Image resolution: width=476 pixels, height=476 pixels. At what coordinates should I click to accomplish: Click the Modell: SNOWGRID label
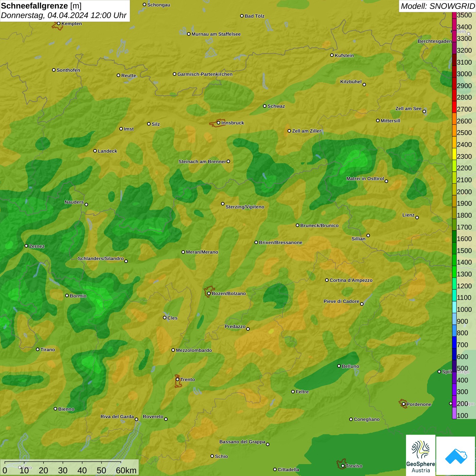click(437, 6)
